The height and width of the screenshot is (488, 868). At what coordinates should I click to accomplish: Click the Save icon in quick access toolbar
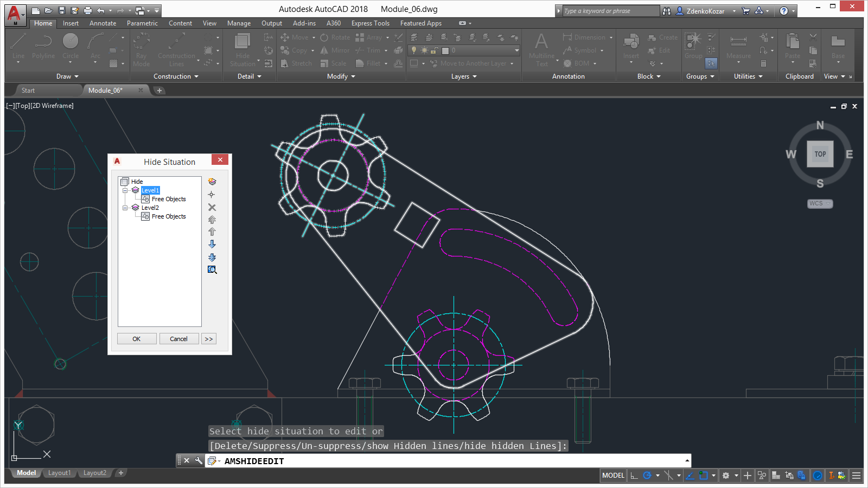tap(62, 10)
